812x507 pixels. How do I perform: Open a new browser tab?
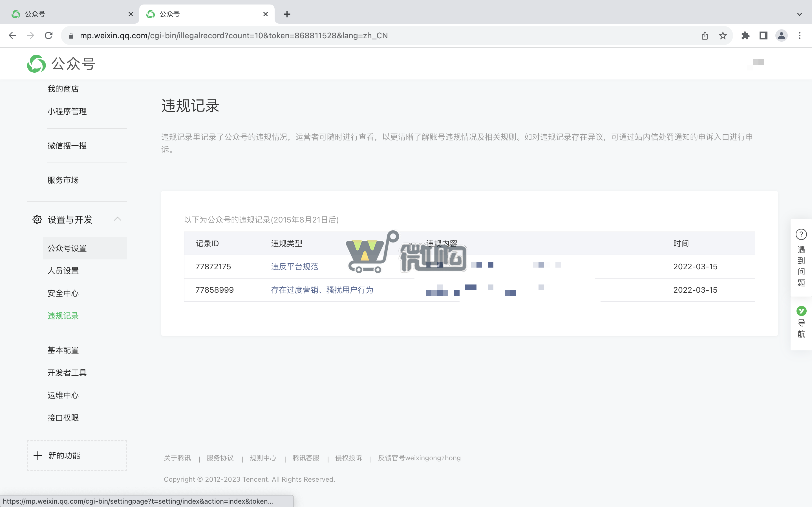[286, 14]
